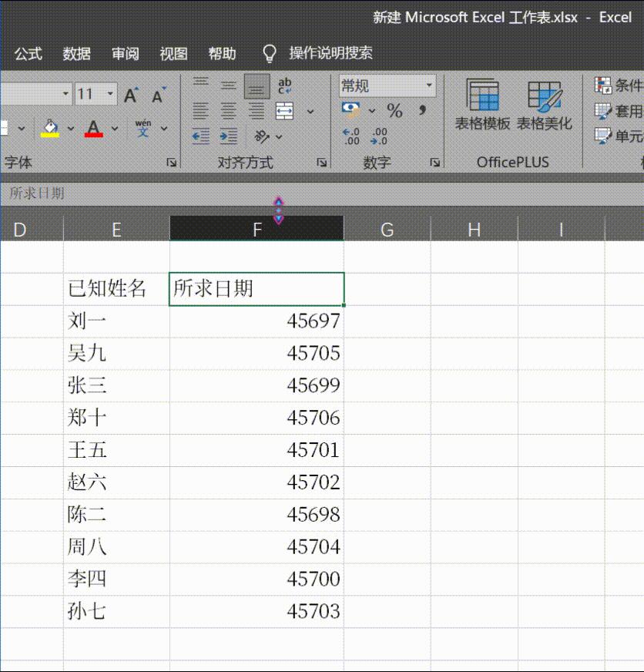644x672 pixels.
Task: Click the Increase Indent icon
Action: coord(226,136)
